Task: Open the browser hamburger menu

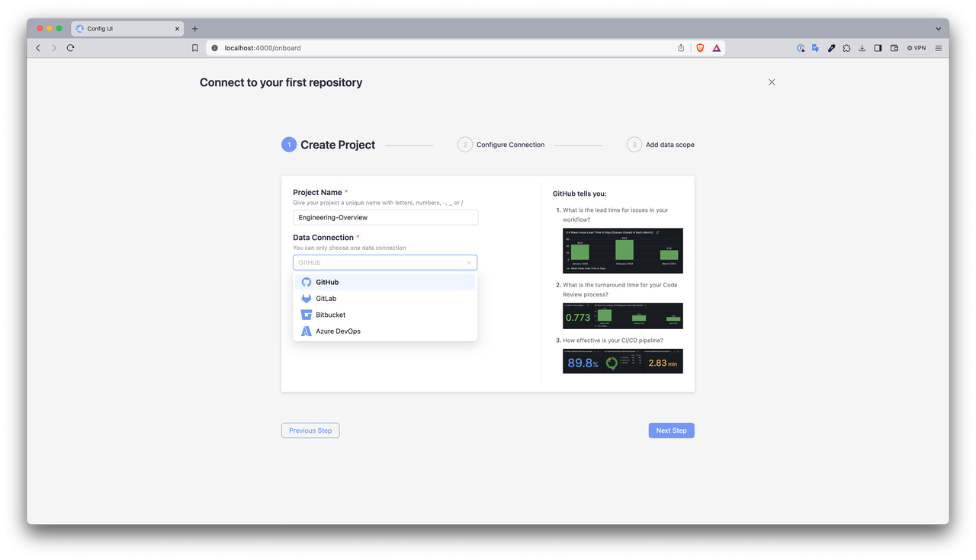Action: (x=939, y=48)
